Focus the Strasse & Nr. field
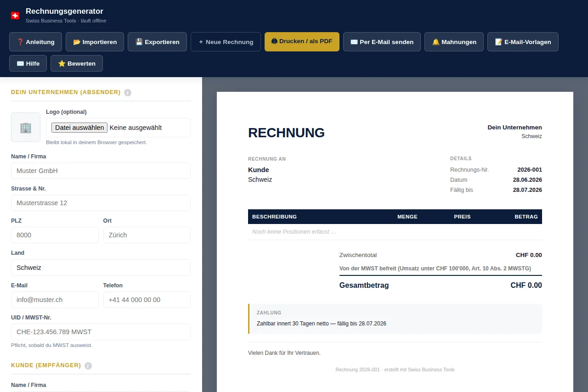588x392 pixels. click(x=101, y=203)
